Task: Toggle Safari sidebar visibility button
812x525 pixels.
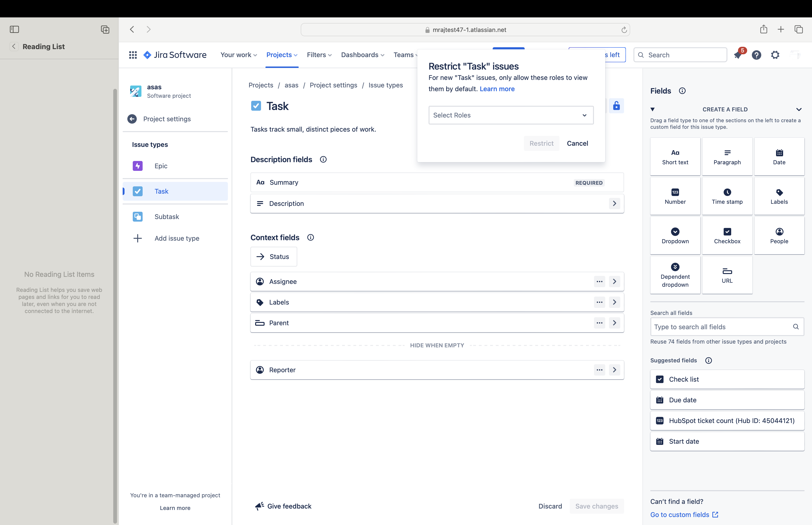Action: 14,29
